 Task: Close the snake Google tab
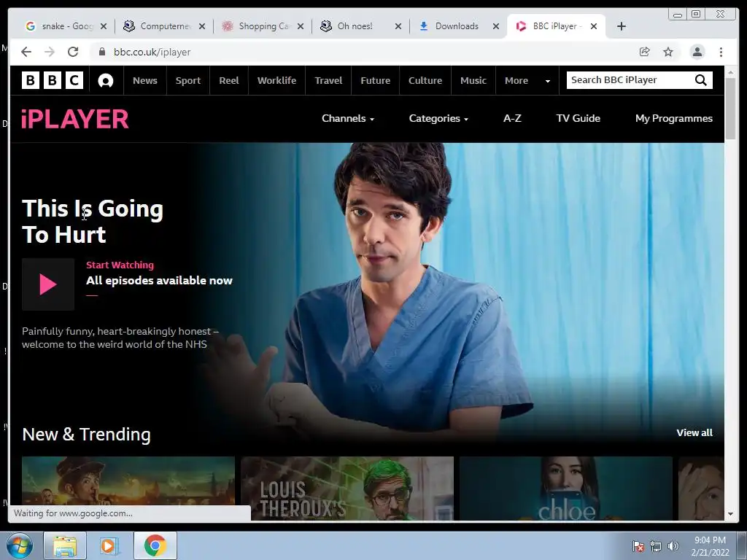104,26
